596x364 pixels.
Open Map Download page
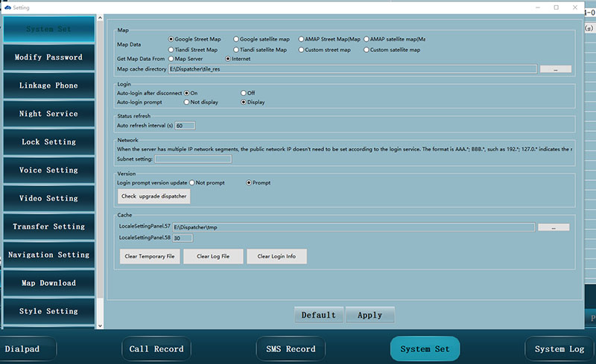[x=48, y=283]
